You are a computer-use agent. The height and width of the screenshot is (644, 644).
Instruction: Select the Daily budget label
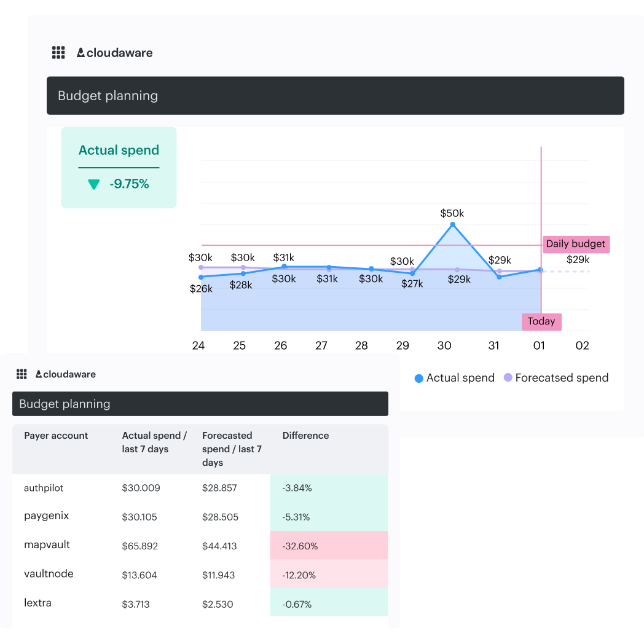pos(575,244)
